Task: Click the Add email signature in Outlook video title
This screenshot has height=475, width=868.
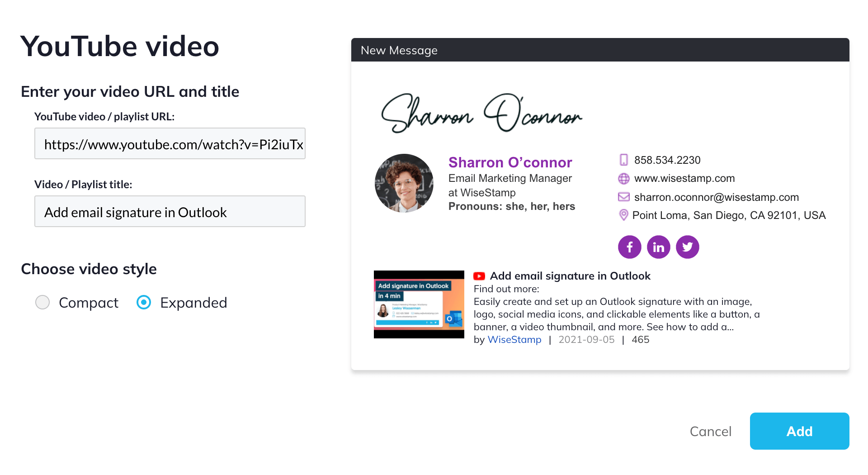Action: click(x=570, y=276)
